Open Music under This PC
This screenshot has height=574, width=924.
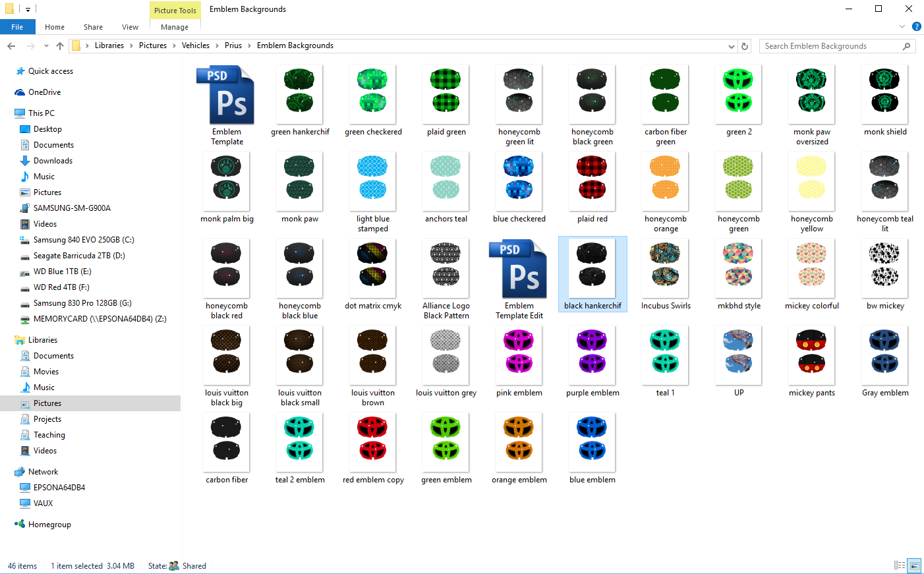(x=44, y=177)
